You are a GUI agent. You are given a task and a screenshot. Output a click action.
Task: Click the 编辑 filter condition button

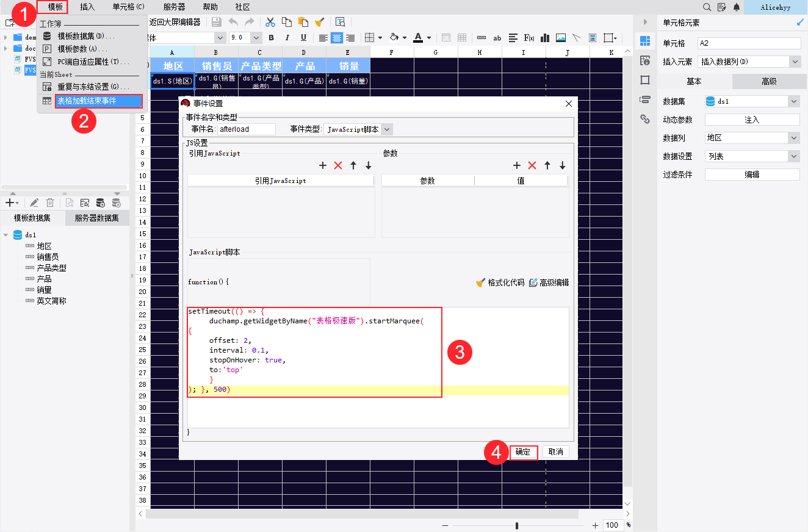click(752, 174)
